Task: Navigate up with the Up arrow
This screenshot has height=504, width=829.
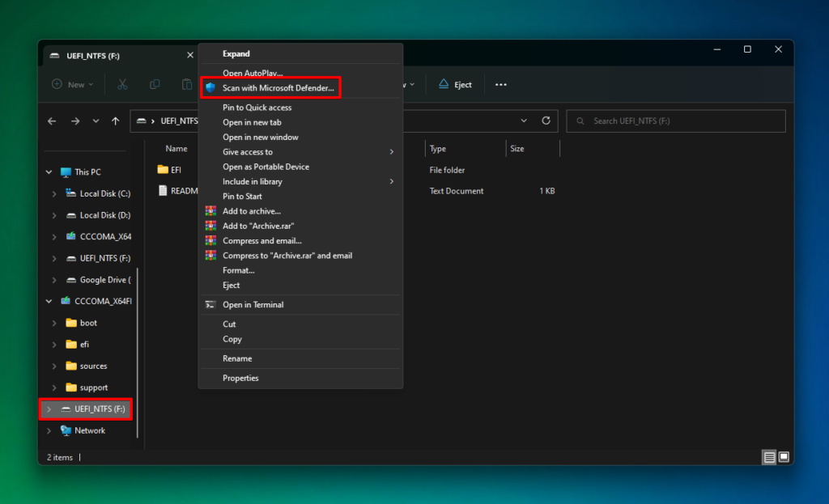Action: tap(116, 121)
